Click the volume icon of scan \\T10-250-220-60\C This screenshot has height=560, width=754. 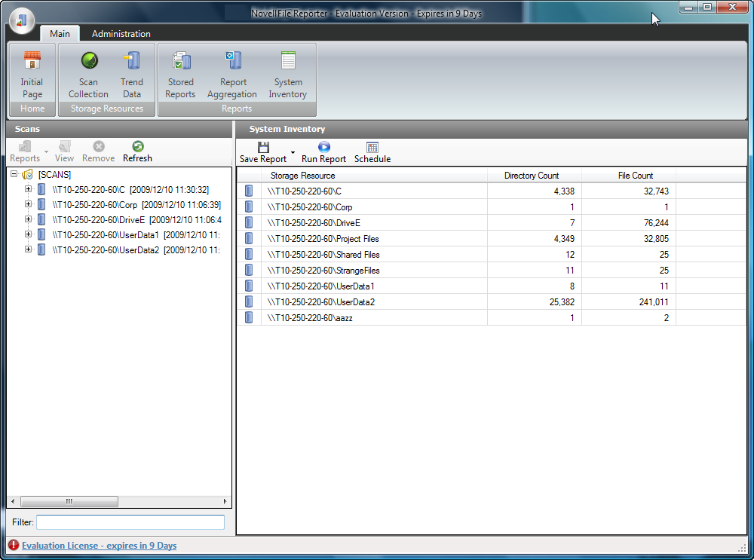pos(41,189)
